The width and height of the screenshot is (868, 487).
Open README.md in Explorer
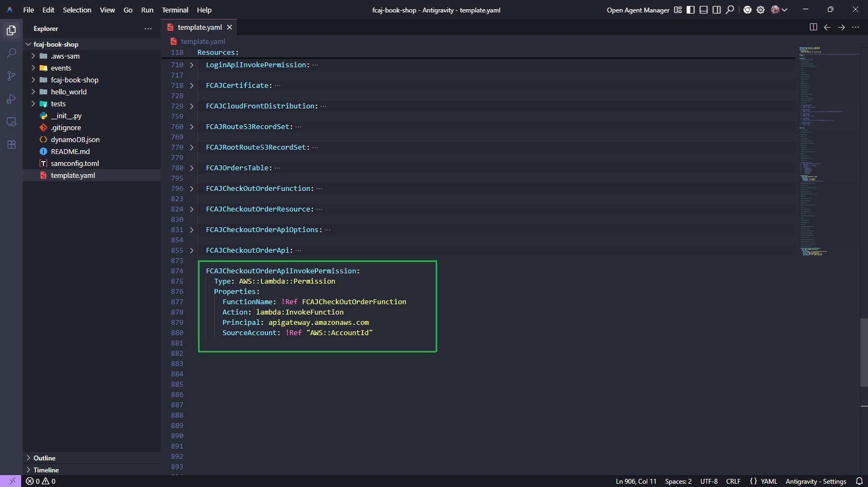70,152
